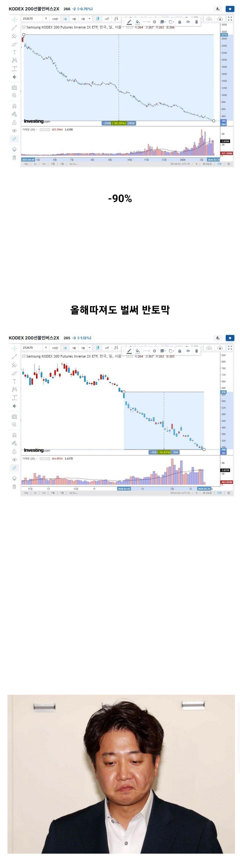Click cloud load chart icon in 266 chart
The image size is (240, 868).
click(209, 19)
